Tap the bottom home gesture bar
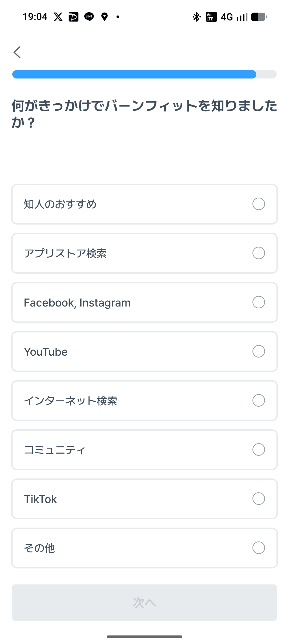This screenshot has width=289, height=644. [144, 637]
